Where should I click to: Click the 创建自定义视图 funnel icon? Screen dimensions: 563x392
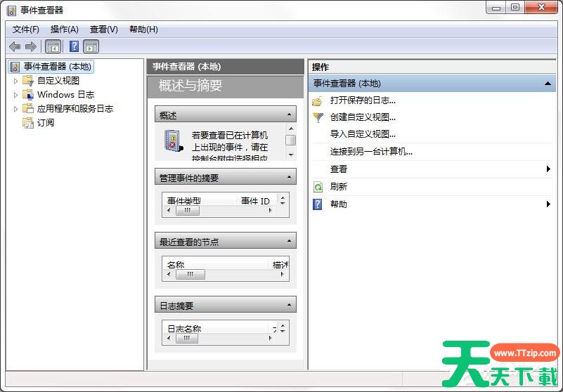[318, 117]
